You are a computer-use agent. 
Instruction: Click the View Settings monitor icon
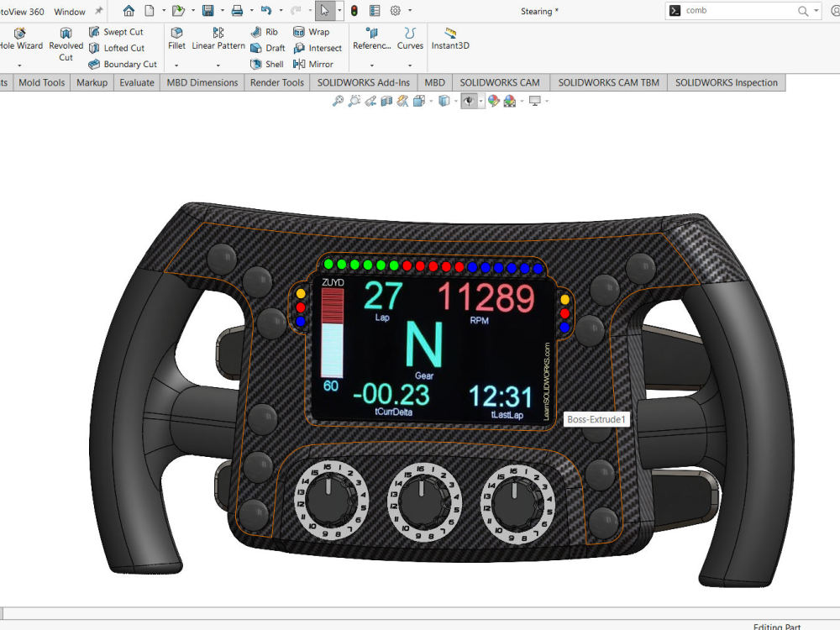click(x=534, y=101)
